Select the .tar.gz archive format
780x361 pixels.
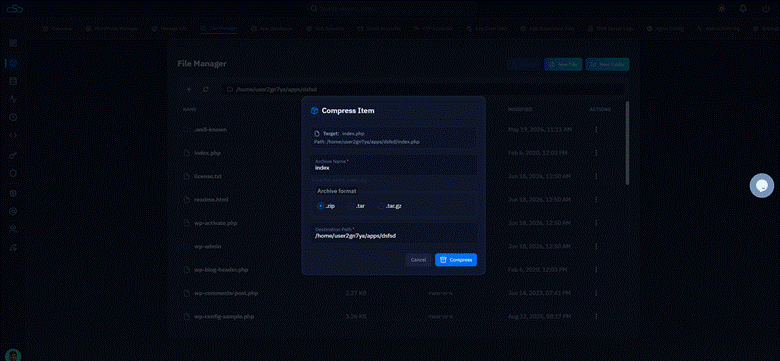click(x=390, y=206)
